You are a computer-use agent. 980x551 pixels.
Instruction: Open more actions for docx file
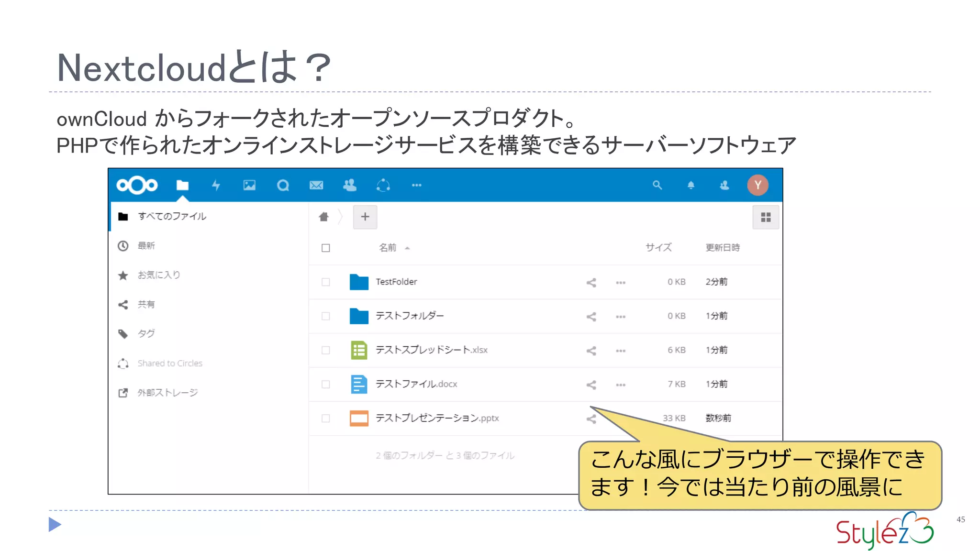pos(621,385)
